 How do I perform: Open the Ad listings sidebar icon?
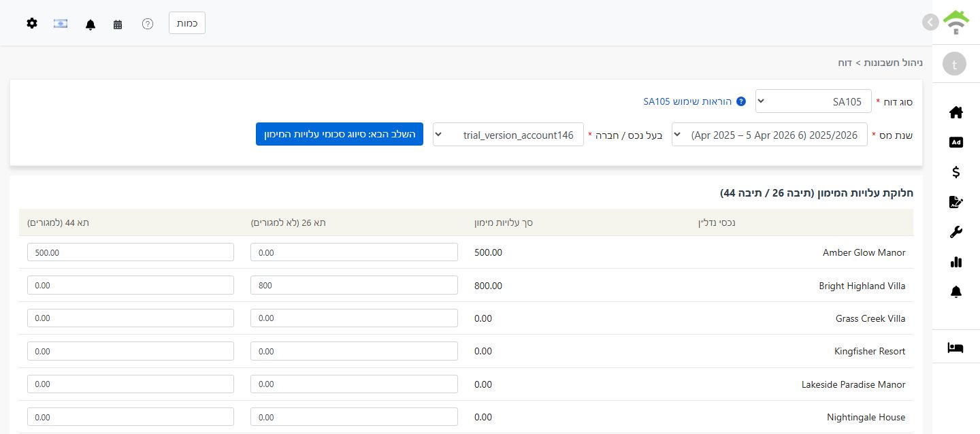(955, 142)
